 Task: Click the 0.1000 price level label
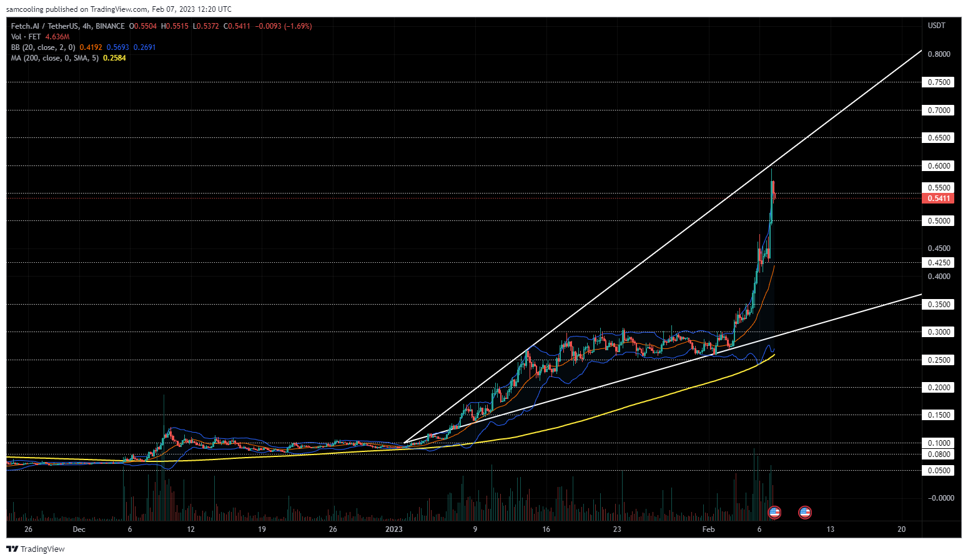(938, 443)
